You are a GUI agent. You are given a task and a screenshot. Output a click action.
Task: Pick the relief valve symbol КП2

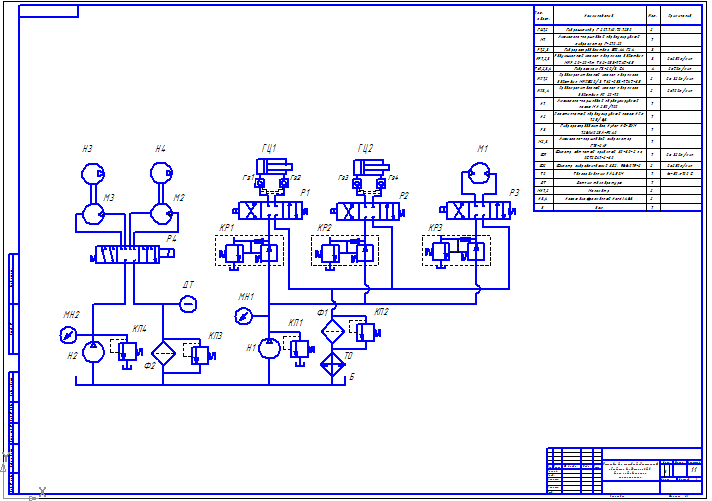click(365, 332)
